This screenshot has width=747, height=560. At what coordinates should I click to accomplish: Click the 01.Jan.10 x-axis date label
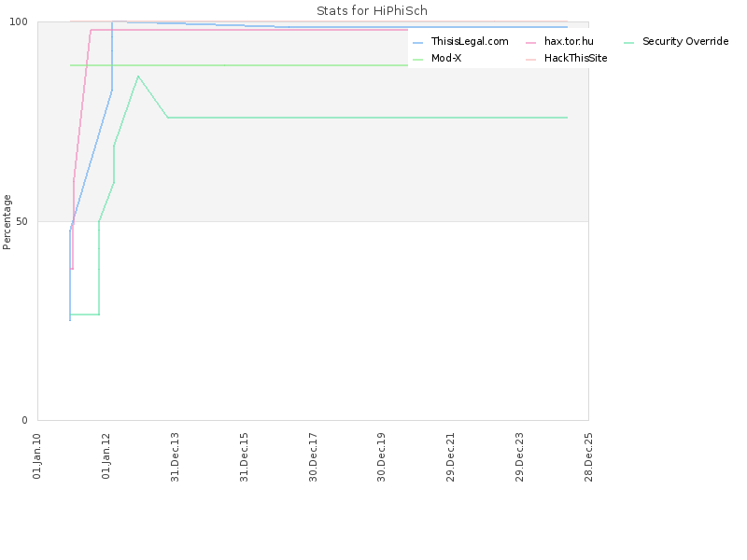[37, 456]
